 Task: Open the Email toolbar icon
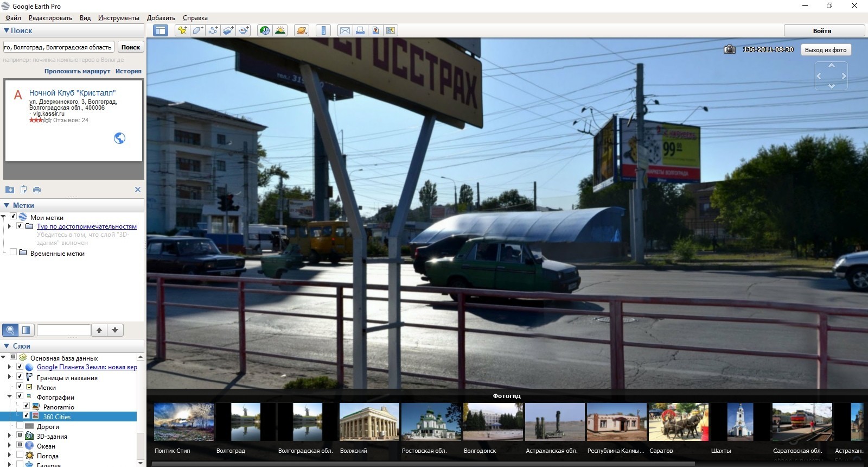[344, 30]
